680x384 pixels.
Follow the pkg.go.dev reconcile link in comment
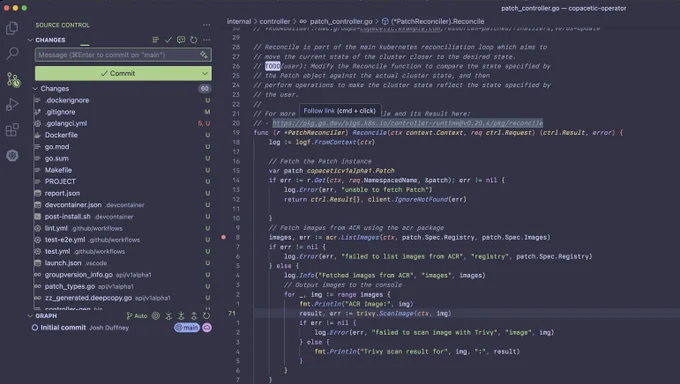[x=407, y=123]
